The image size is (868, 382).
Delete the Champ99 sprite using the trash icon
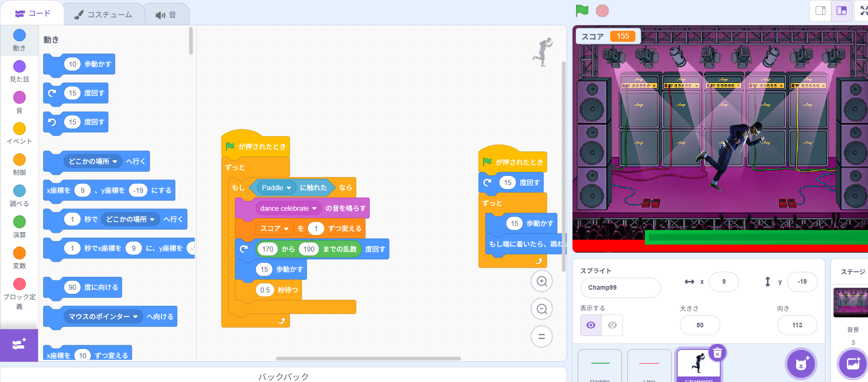(x=718, y=353)
